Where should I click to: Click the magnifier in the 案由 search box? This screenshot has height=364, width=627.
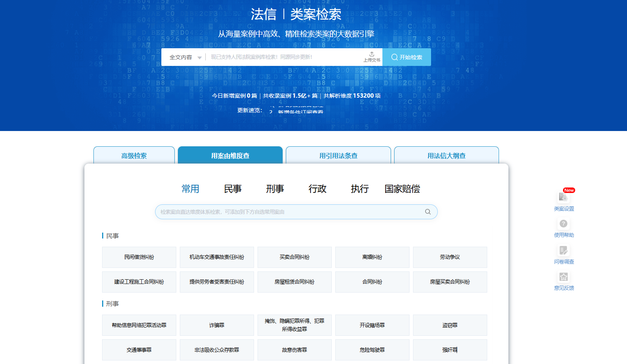pyautogui.click(x=428, y=212)
